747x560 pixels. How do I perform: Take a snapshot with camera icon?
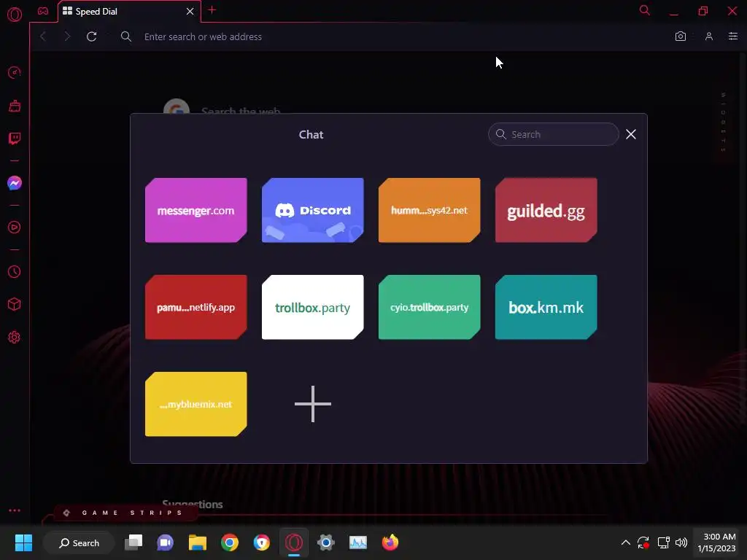(681, 36)
